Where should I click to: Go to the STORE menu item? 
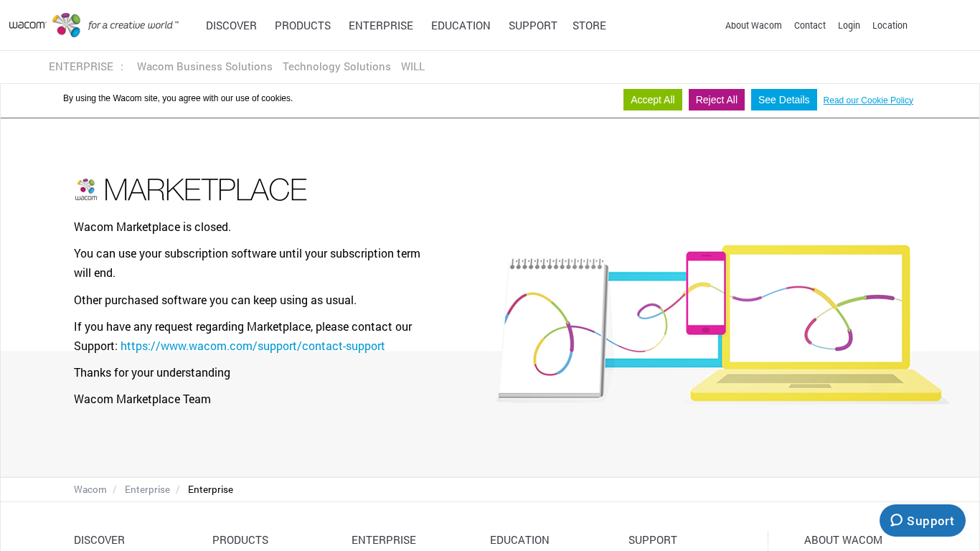[589, 26]
